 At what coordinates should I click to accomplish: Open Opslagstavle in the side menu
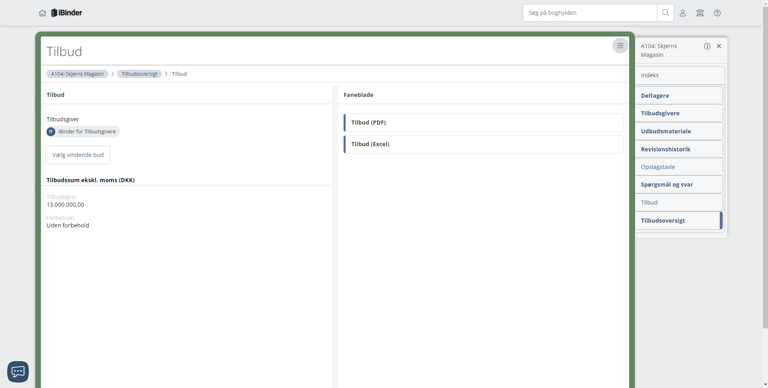point(678,167)
